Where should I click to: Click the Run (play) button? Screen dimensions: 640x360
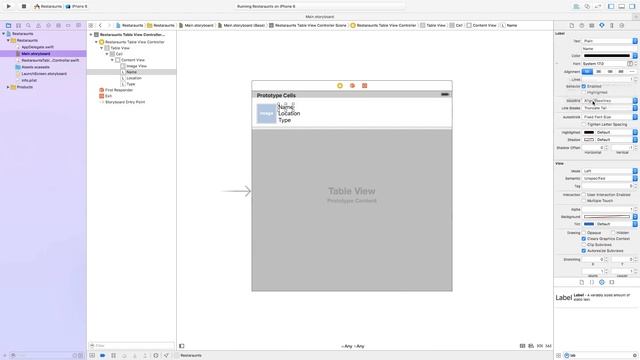pyautogui.click(x=9, y=7)
